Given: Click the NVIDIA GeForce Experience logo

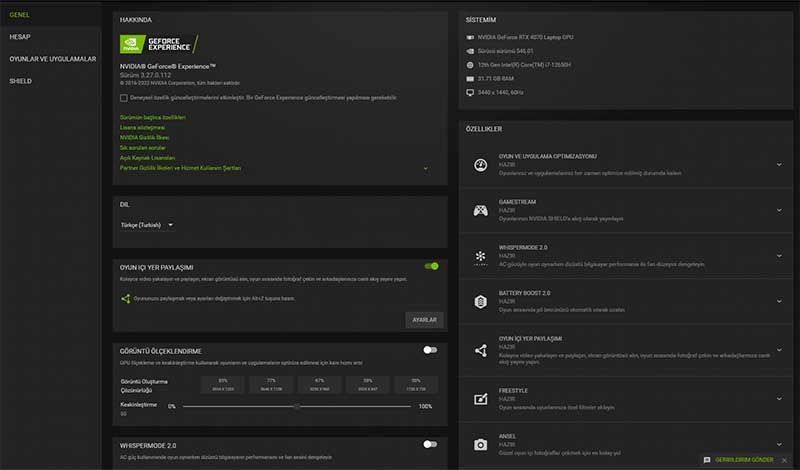Looking at the screenshot, I should (159, 44).
